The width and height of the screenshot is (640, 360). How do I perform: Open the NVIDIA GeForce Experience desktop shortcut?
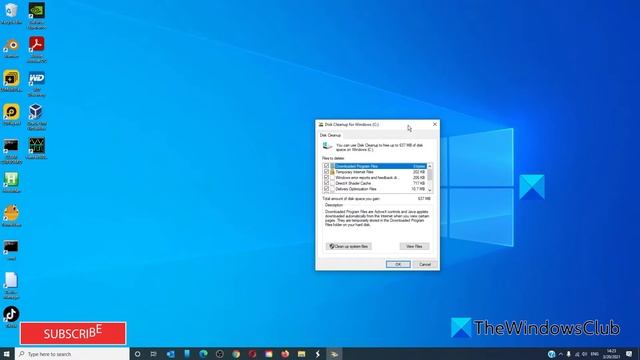37,16
